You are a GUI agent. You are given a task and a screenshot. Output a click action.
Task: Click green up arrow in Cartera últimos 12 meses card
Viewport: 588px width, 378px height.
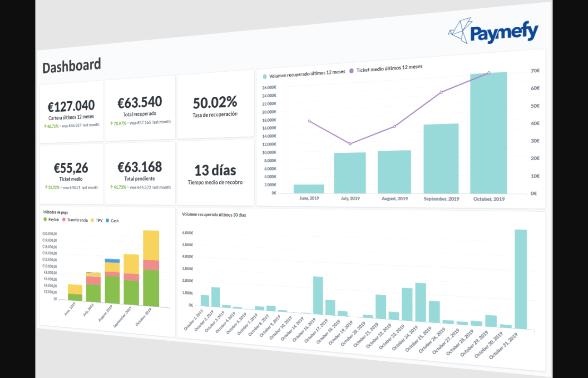pyautogui.click(x=46, y=126)
